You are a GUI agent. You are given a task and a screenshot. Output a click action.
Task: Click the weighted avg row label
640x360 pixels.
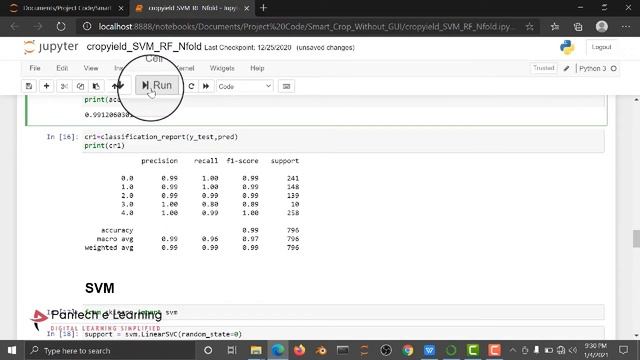pos(109,247)
